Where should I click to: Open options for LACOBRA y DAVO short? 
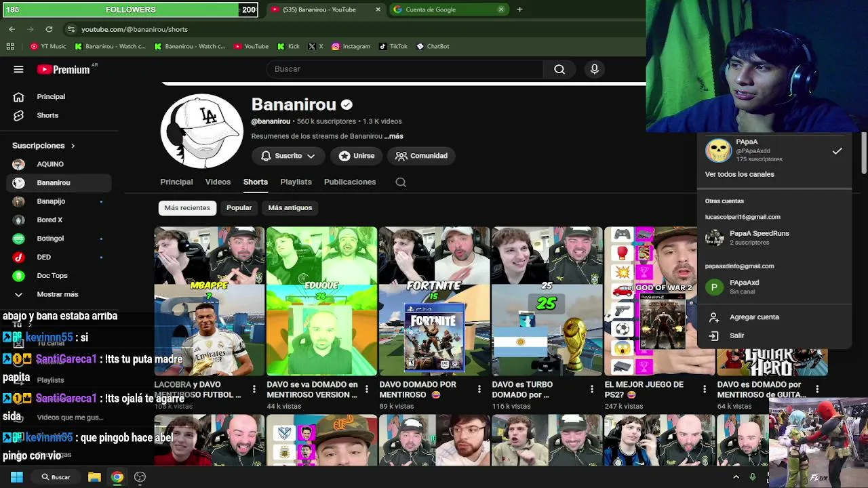(x=254, y=389)
